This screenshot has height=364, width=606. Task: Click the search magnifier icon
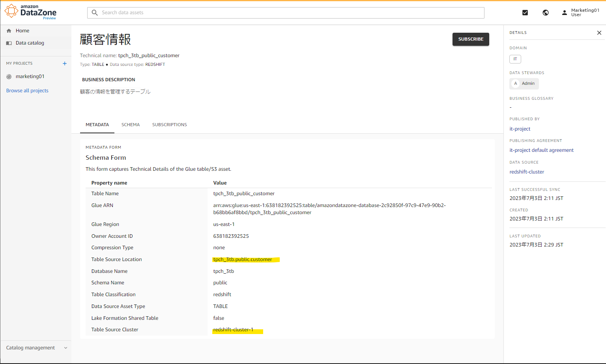pos(95,13)
